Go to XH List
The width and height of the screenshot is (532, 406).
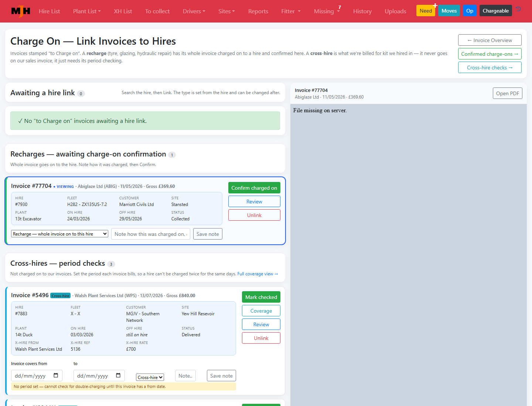[x=123, y=11]
